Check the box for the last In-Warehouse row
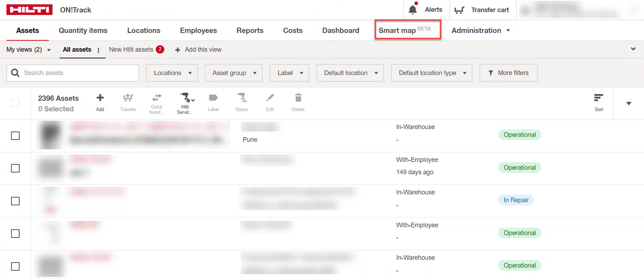Screen dimensions: 644x280 pos(15,266)
